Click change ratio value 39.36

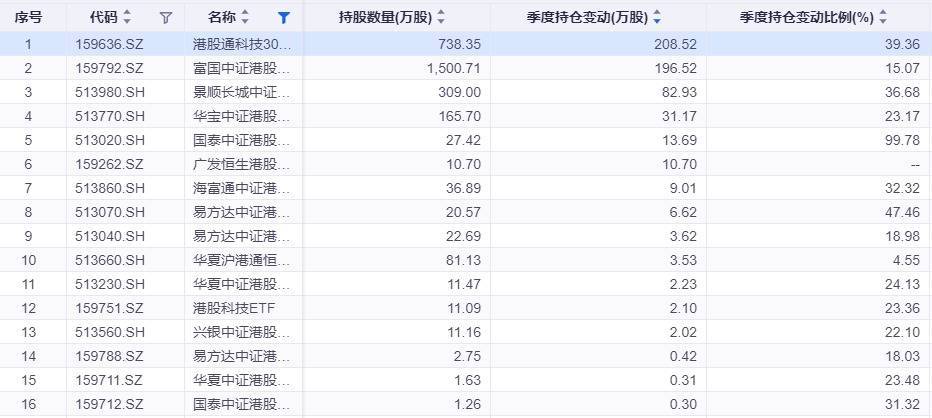[x=903, y=44]
